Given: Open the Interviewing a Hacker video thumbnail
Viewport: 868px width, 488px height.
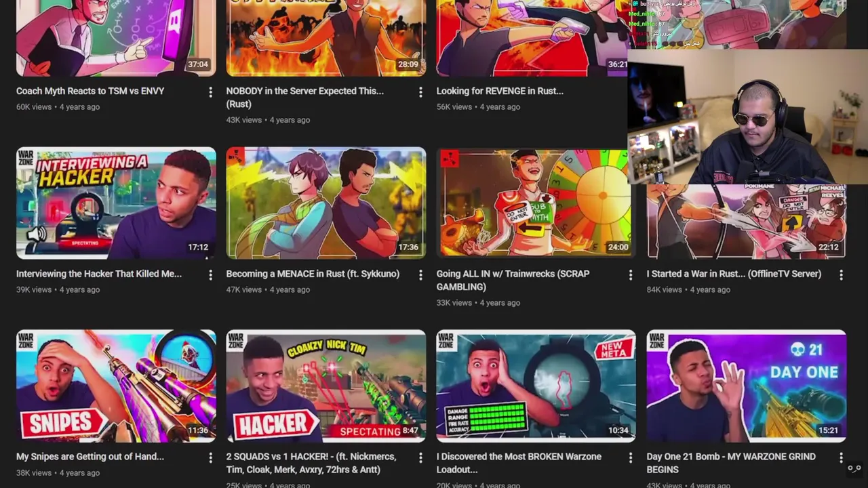Looking at the screenshot, I should coord(116,203).
